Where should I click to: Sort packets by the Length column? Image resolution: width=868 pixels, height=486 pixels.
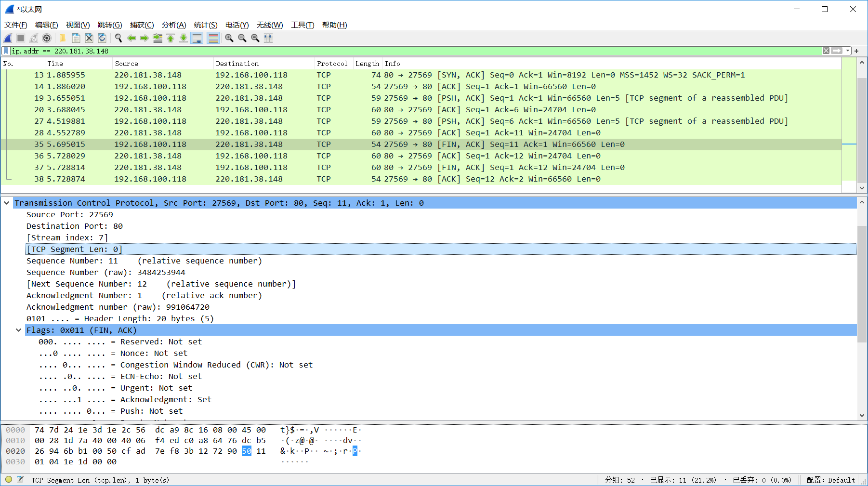pyautogui.click(x=368, y=64)
